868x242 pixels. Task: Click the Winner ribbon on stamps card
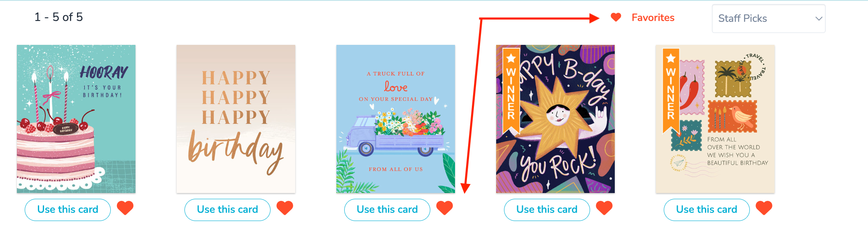point(671,91)
